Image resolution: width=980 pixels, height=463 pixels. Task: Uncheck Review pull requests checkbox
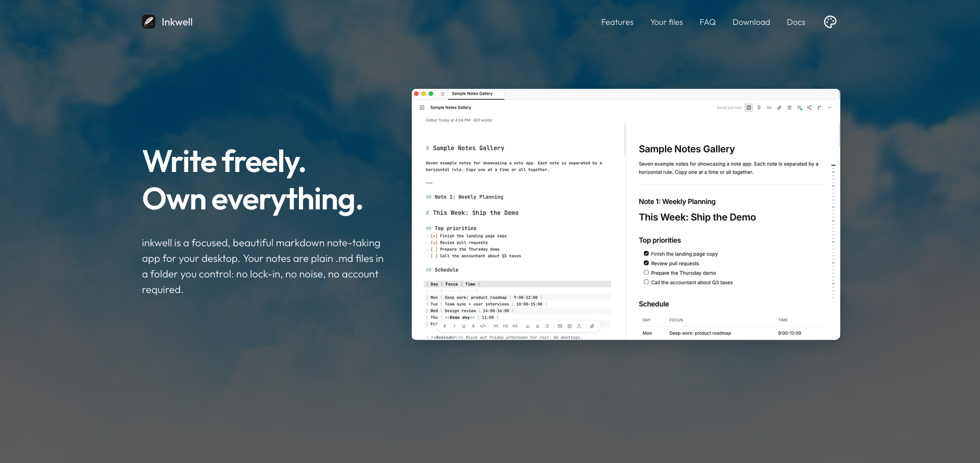click(x=646, y=263)
